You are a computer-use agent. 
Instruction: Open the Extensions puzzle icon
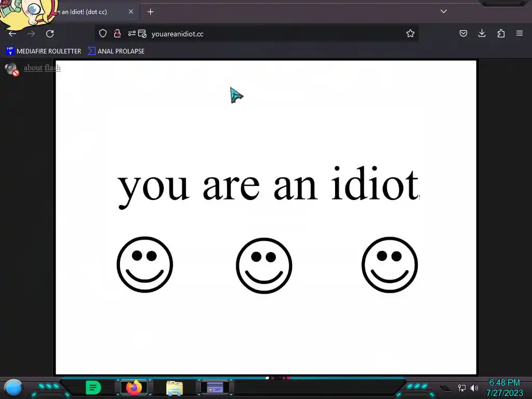pyautogui.click(x=501, y=33)
